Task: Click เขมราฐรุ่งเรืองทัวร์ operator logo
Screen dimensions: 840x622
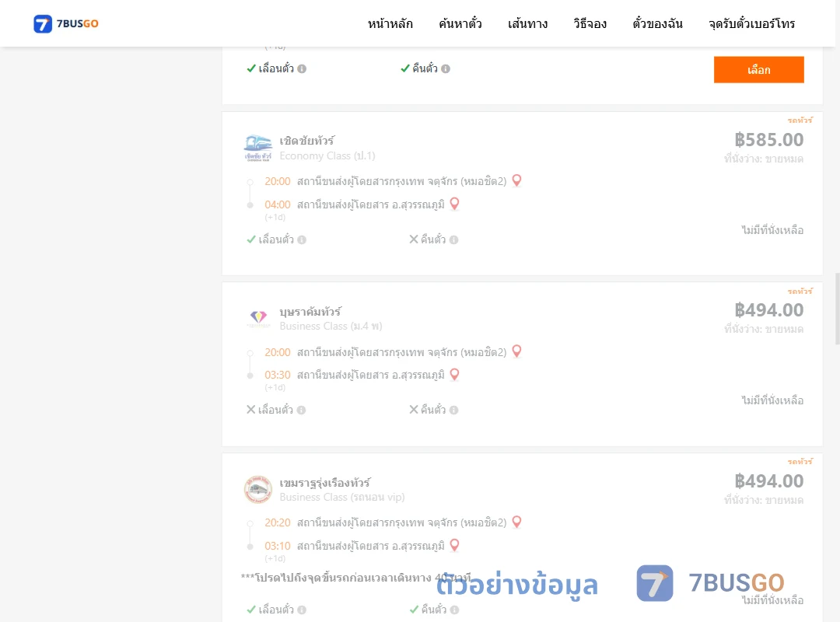Action: coord(258,489)
